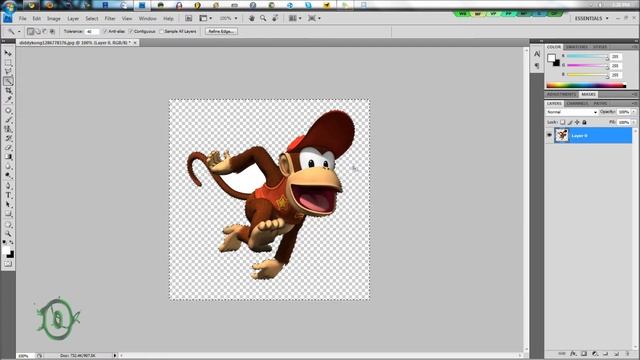Launch Bridge from application bar icon
The height and width of the screenshot is (360, 640).
189,18
